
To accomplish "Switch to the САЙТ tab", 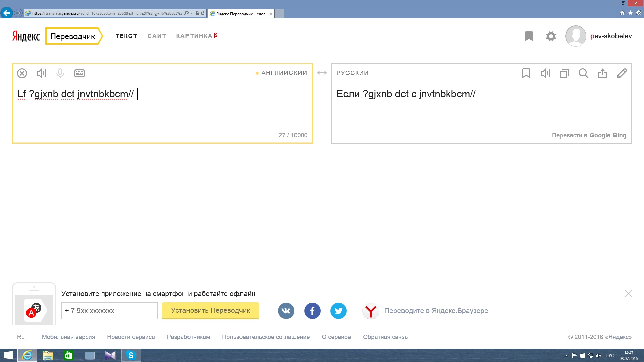I will [157, 36].
